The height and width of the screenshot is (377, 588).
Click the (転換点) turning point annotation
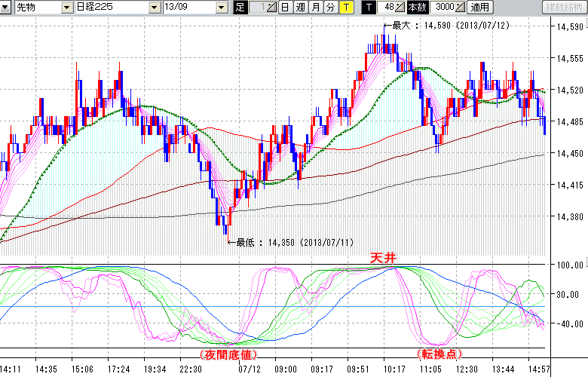point(439,353)
